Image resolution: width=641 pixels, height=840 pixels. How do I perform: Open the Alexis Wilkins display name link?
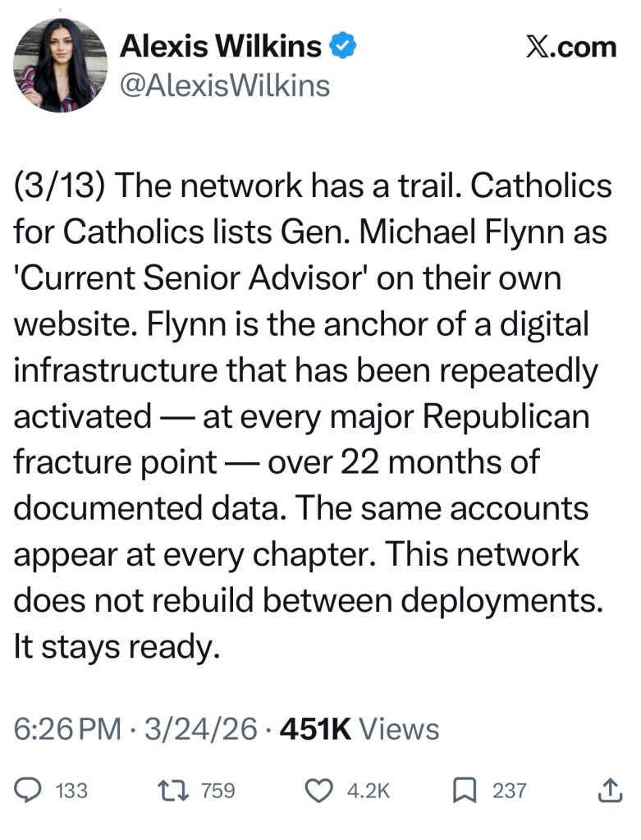[221, 47]
